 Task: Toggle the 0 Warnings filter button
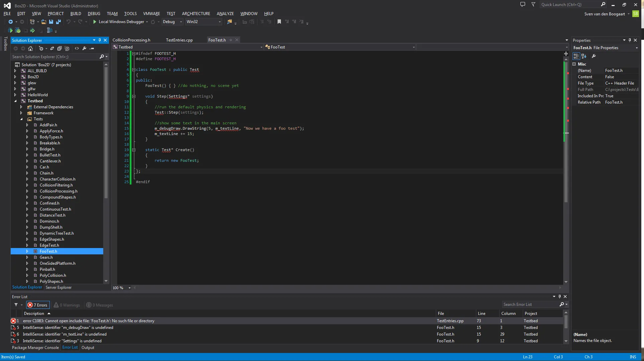pos(67,305)
